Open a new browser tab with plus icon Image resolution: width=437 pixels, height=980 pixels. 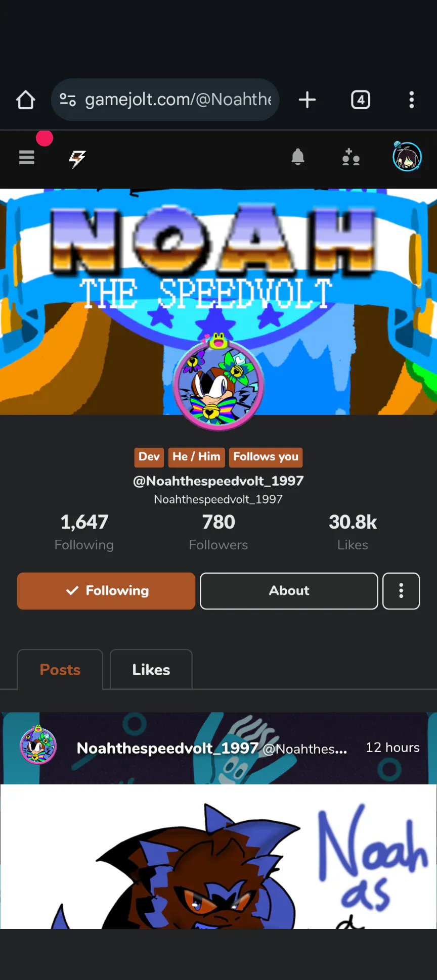coord(307,100)
